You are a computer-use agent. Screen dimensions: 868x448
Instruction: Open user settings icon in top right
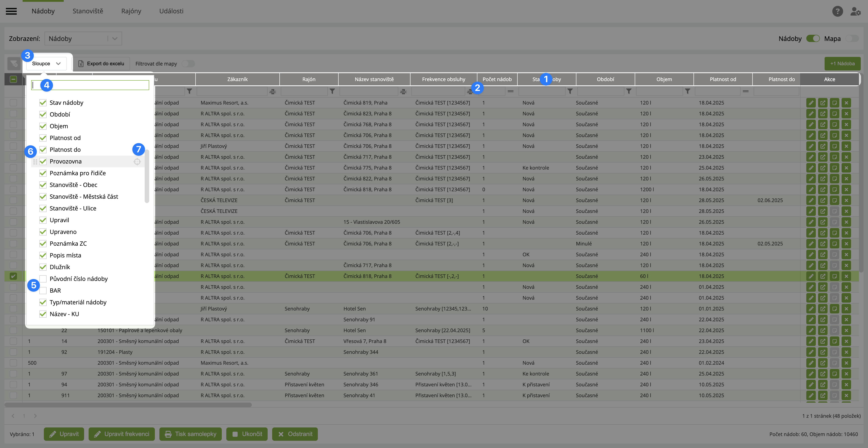coord(855,11)
